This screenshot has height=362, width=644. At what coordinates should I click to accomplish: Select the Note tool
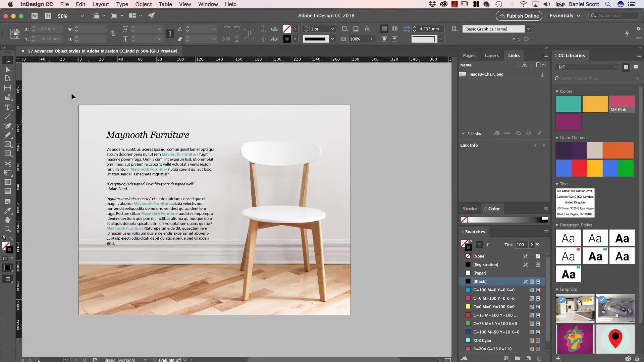[8, 201]
